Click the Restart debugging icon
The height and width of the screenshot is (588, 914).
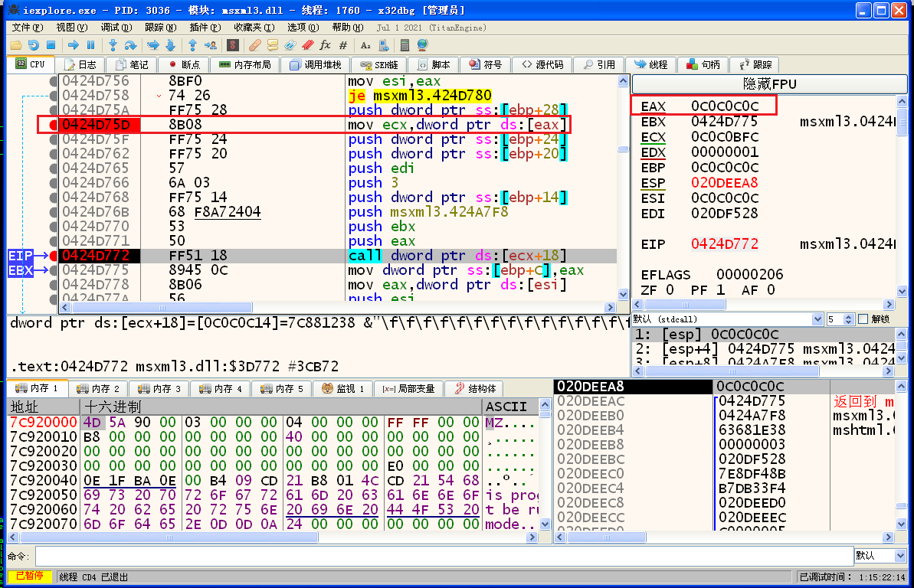(34, 45)
